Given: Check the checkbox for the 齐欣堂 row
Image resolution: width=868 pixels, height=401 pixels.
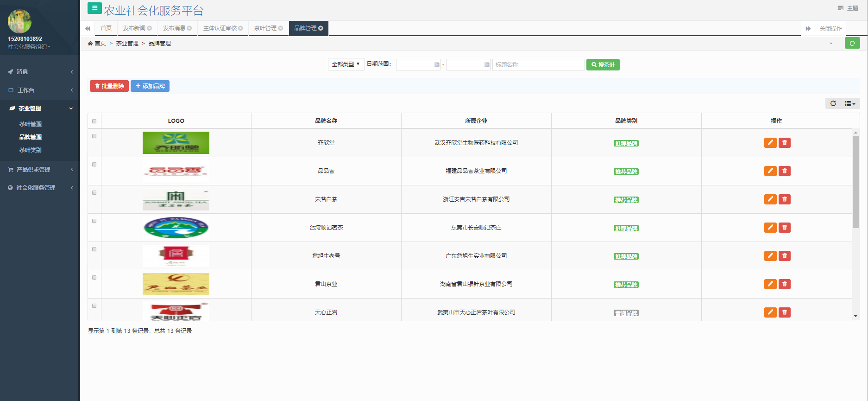Looking at the screenshot, I should pyautogui.click(x=94, y=136).
